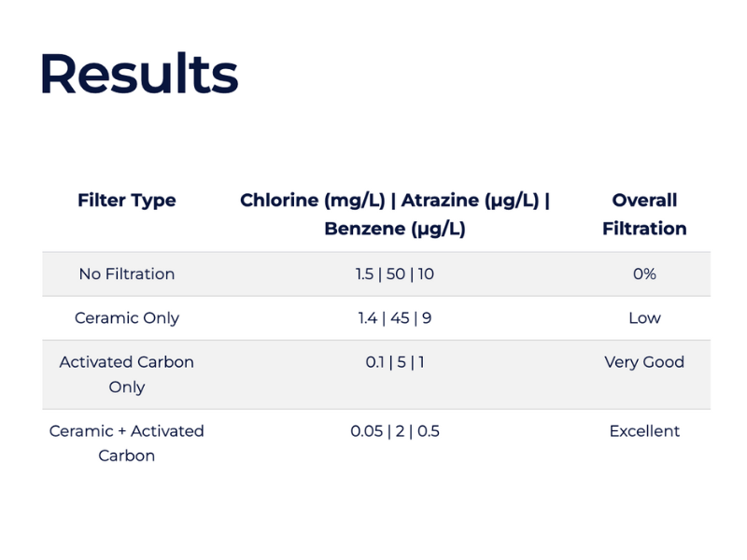Select the Filter Type column header

127,201
